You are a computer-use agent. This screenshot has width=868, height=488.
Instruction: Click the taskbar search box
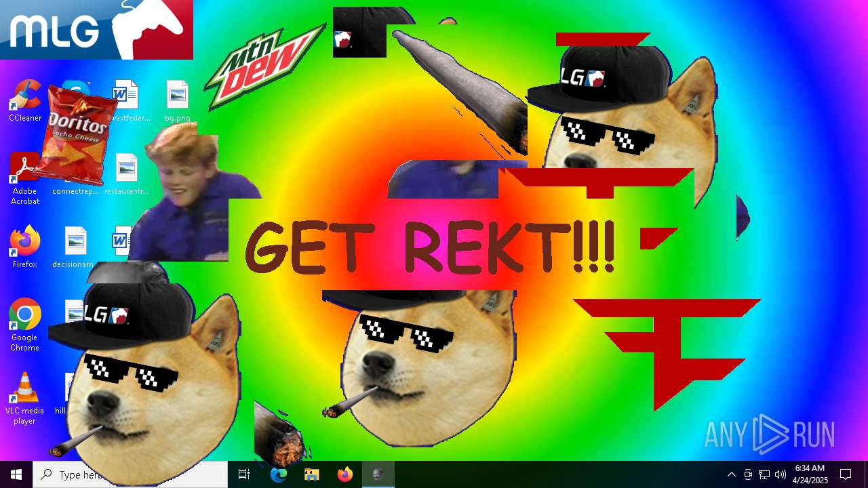click(x=130, y=474)
